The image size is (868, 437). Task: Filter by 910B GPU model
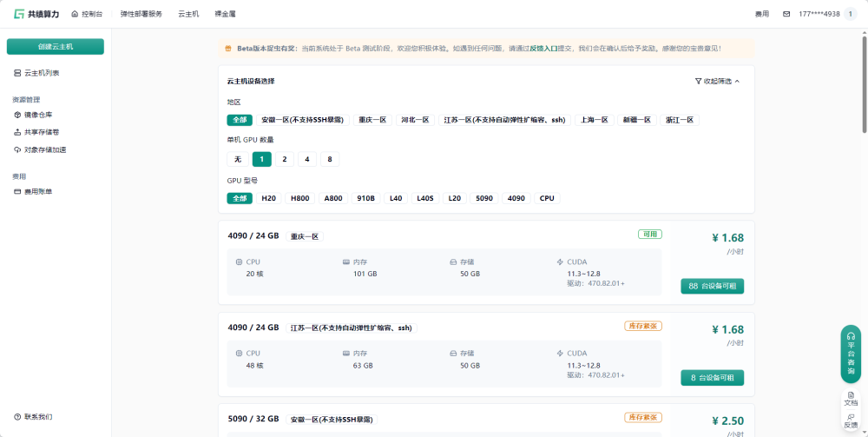click(x=366, y=198)
